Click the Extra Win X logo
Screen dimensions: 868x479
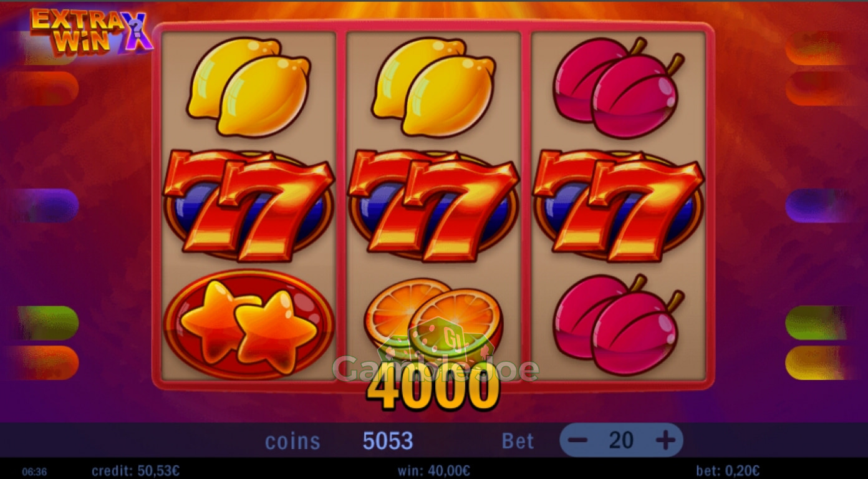[x=91, y=30]
